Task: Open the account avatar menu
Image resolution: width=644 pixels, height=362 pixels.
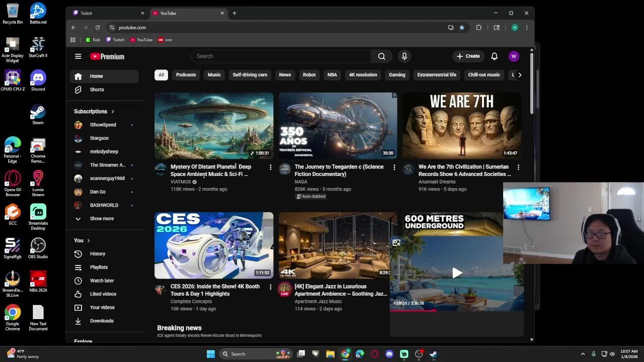Action: [x=514, y=56]
